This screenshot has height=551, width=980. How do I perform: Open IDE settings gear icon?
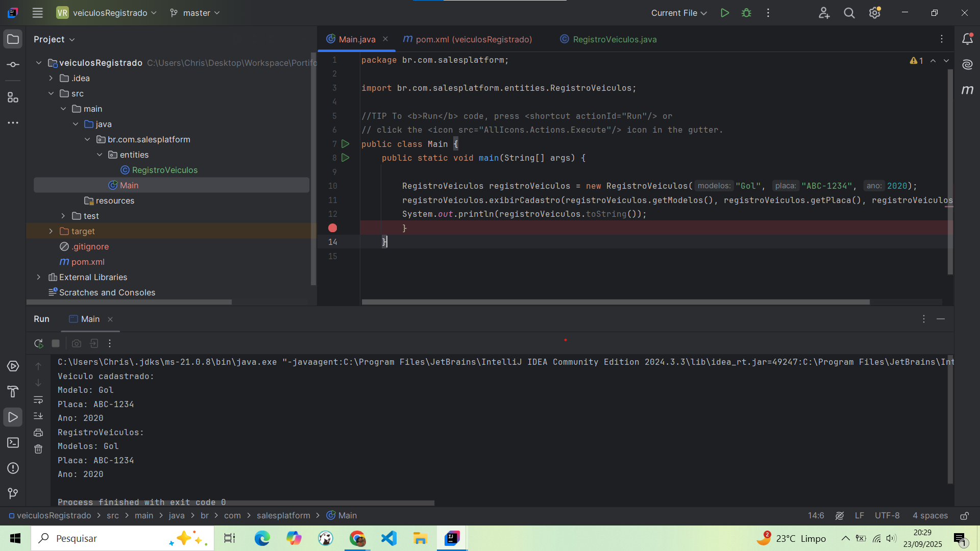coord(875,13)
